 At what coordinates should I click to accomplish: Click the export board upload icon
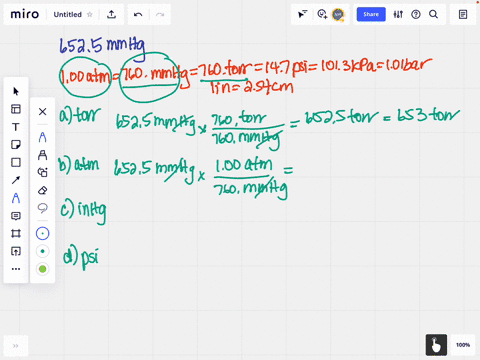[x=112, y=14]
